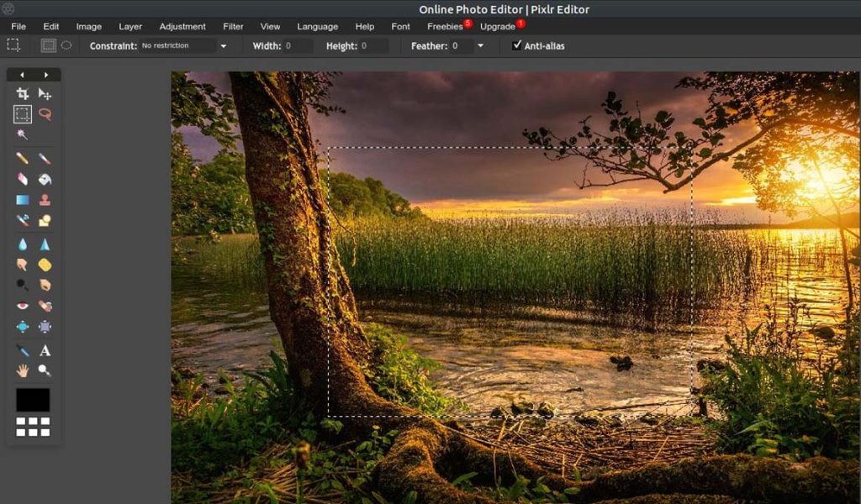Select the Red Eye Reduction tool
Image resolution: width=861 pixels, height=504 pixels.
[22, 306]
